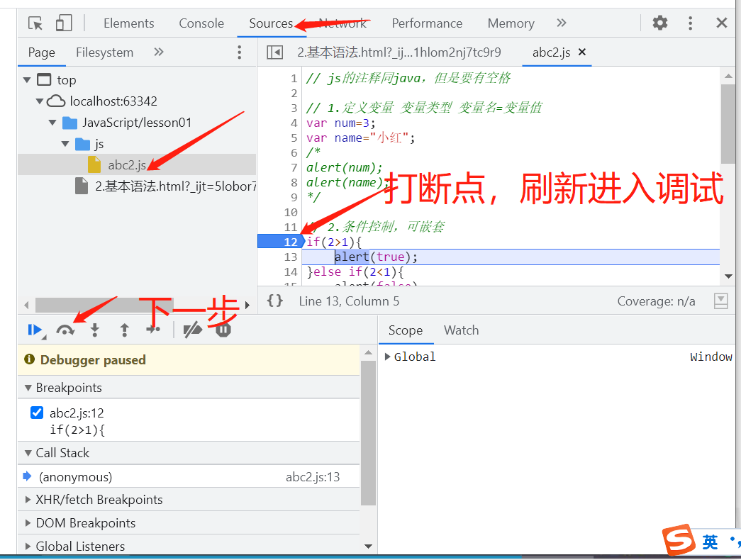
Task: Collapse the JavaScript/lesson01 folder
Action: point(52,123)
